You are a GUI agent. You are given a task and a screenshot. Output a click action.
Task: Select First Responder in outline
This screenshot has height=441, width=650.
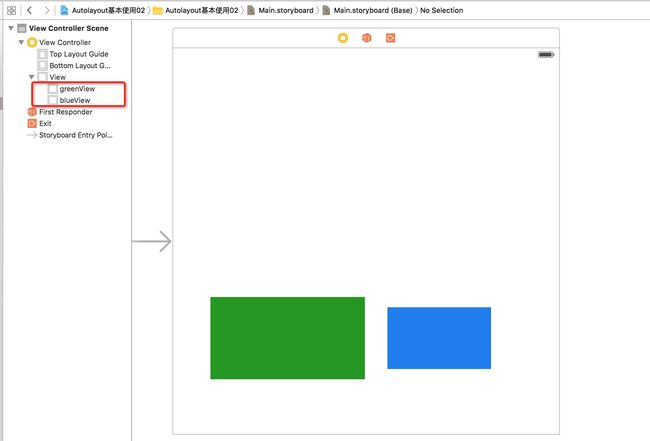pyautogui.click(x=65, y=112)
